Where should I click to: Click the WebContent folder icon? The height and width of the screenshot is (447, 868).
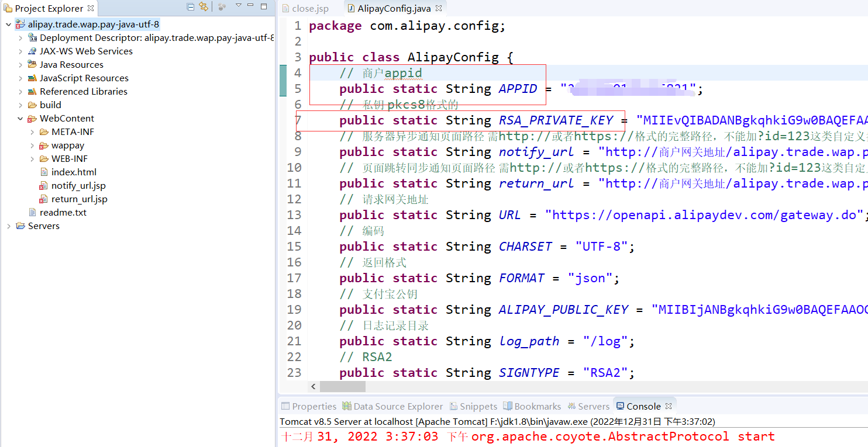(33, 119)
